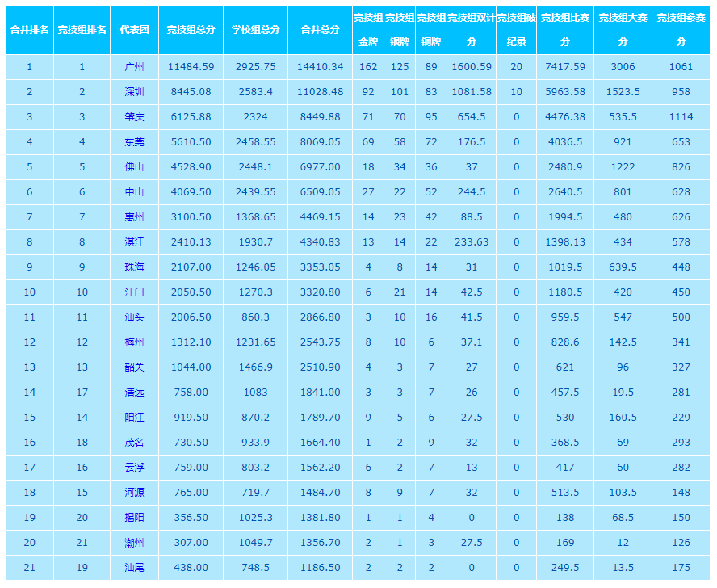Select 深圳's 竞技组总分 value 8445.08

(191, 92)
